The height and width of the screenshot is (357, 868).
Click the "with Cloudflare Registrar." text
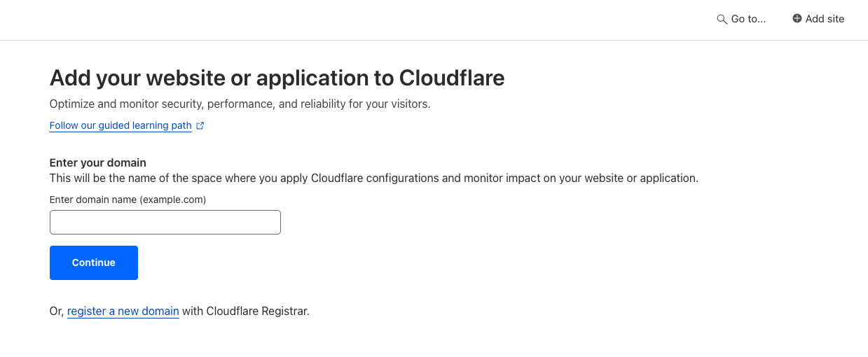click(245, 311)
